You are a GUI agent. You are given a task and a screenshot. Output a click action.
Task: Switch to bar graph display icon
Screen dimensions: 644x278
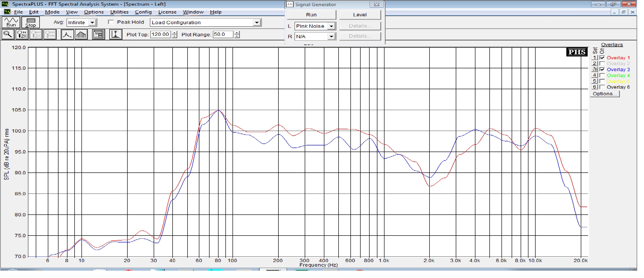pyautogui.click(x=81, y=34)
